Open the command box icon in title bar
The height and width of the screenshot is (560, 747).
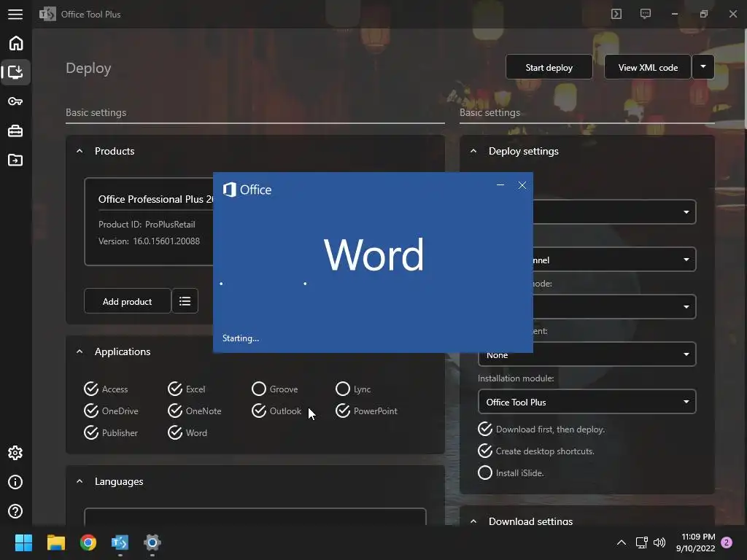(616, 14)
